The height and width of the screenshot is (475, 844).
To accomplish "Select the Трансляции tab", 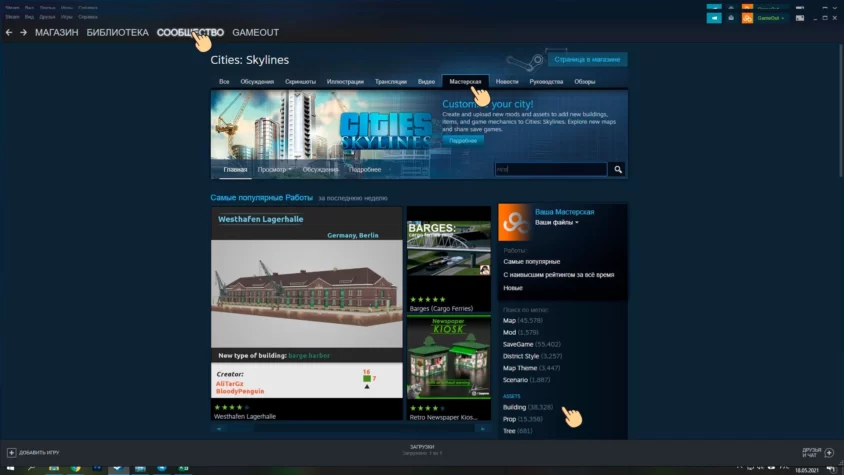I will (x=391, y=82).
